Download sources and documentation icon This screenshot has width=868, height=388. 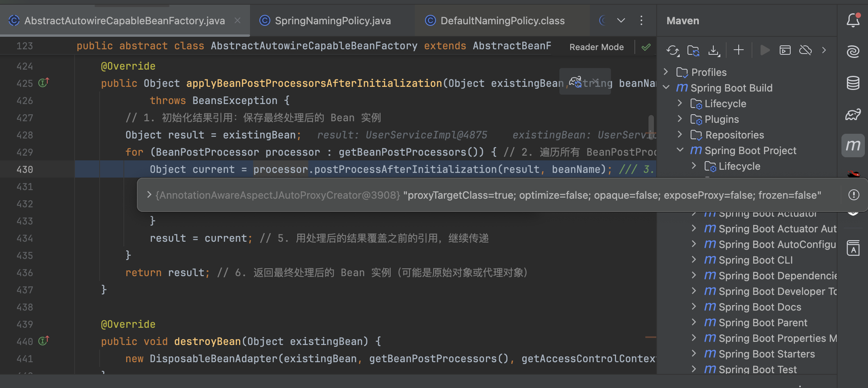(x=714, y=50)
